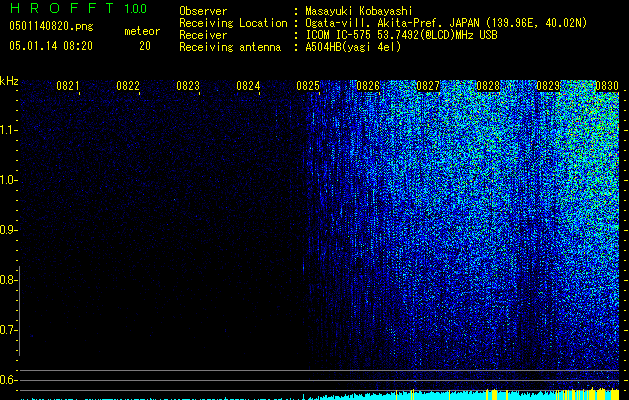Click the 0825 time marker
This screenshot has height=400, width=629.
point(308,85)
